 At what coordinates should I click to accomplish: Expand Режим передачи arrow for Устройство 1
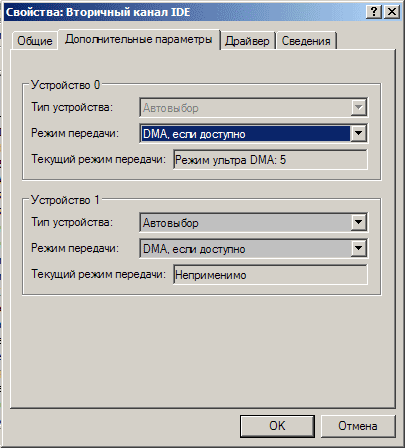(x=359, y=248)
